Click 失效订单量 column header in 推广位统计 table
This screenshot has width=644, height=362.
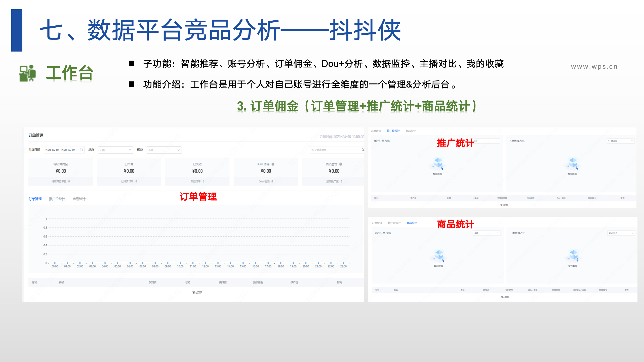[x=502, y=198]
